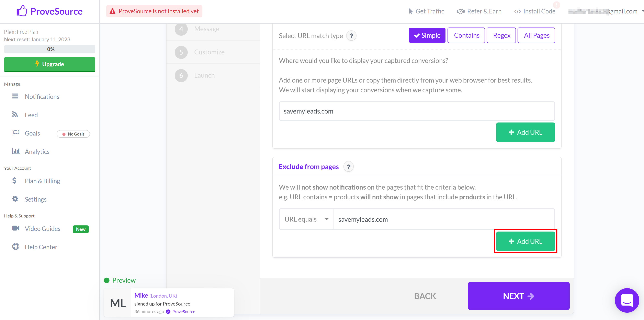Click the Analytics bar chart icon
This screenshot has height=320, width=644.
(16, 151)
